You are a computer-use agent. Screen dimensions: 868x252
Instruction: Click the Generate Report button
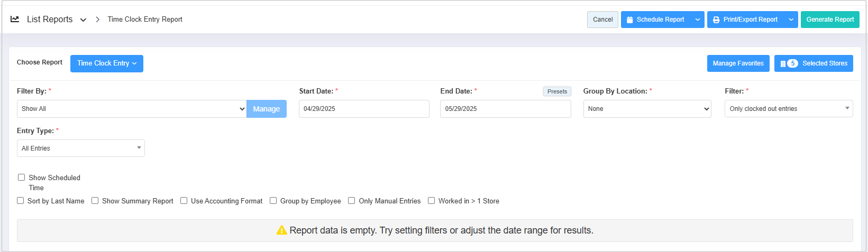[830, 20]
